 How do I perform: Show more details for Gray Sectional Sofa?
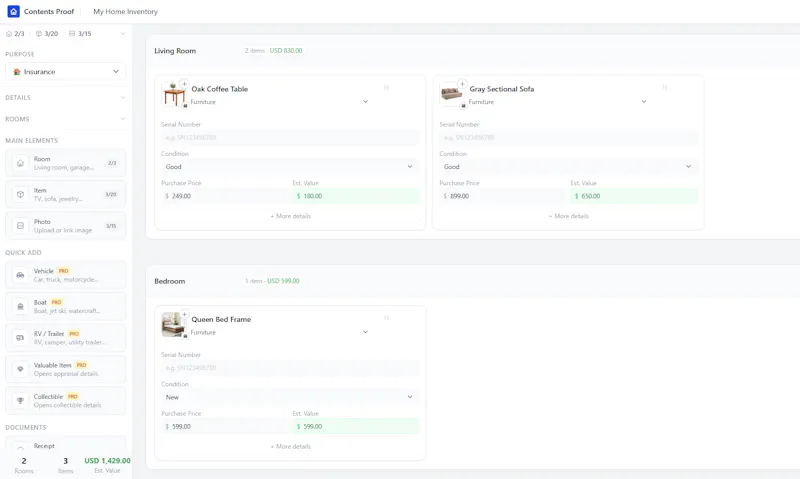(568, 216)
